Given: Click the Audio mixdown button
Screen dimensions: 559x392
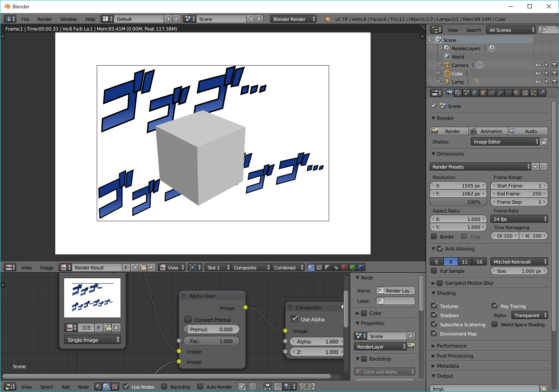Looking at the screenshot, I should (x=528, y=131).
